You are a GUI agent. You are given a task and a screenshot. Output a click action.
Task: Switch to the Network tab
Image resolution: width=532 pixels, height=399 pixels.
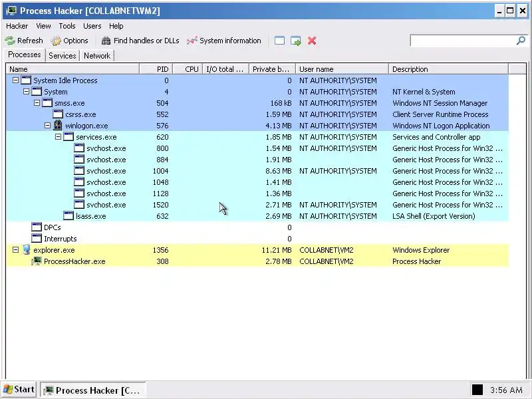coord(97,56)
